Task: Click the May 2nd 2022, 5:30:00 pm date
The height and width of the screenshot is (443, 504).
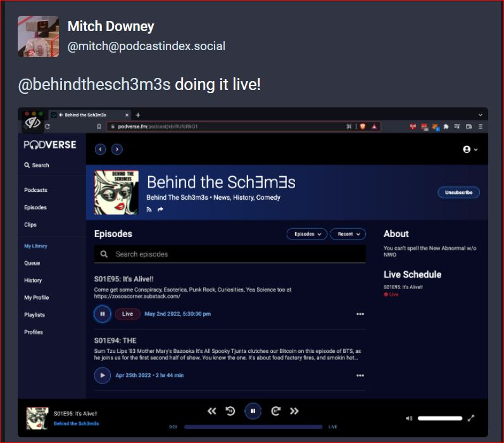Action: (177, 314)
